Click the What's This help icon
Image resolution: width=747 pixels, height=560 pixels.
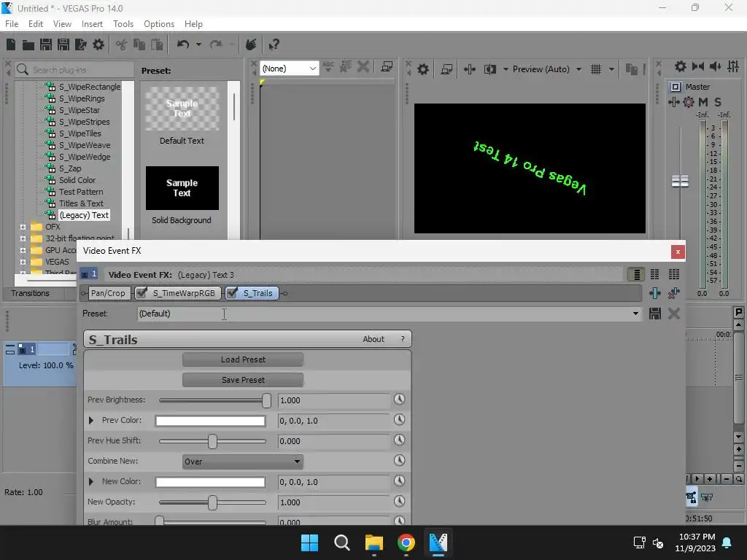click(x=274, y=44)
